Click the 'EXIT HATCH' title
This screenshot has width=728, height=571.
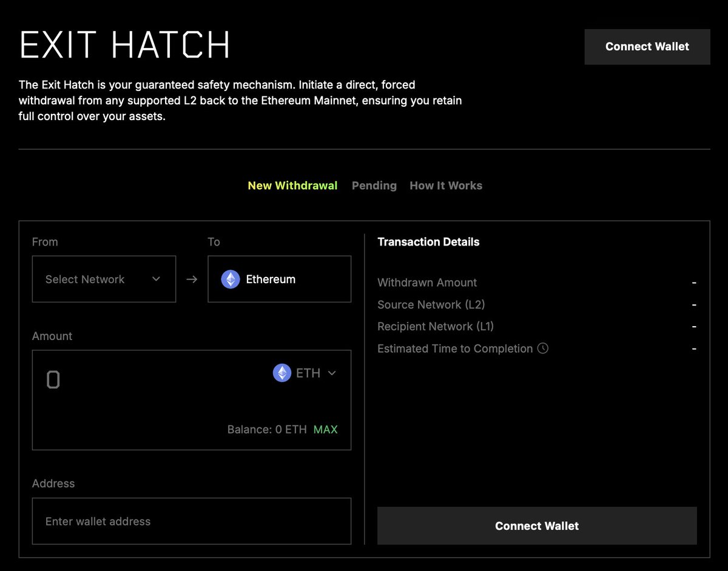click(125, 45)
